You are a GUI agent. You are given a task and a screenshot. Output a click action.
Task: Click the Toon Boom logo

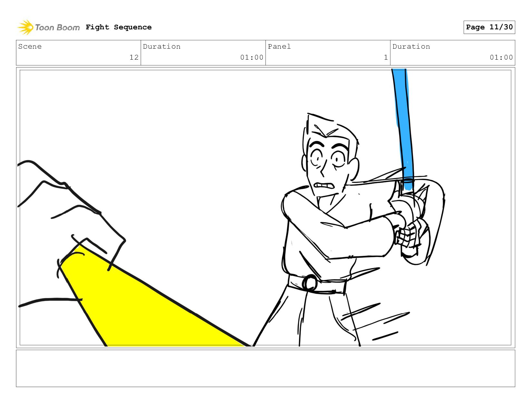(x=48, y=27)
